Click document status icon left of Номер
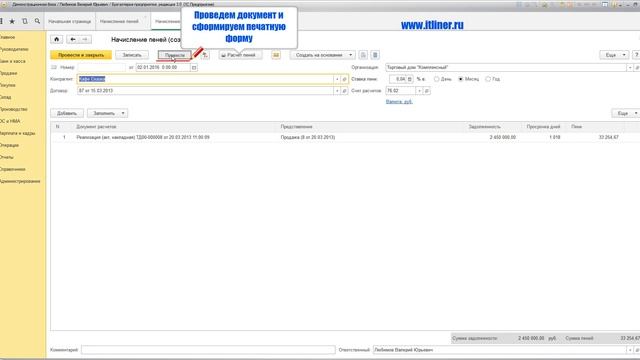Screen dimensions: 640x360 click(x=54, y=67)
